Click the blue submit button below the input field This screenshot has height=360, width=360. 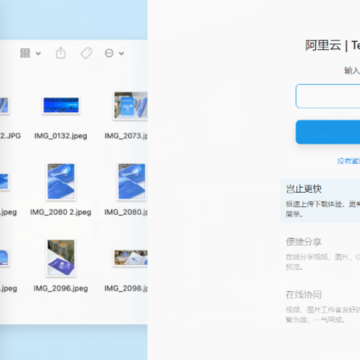[x=328, y=132]
